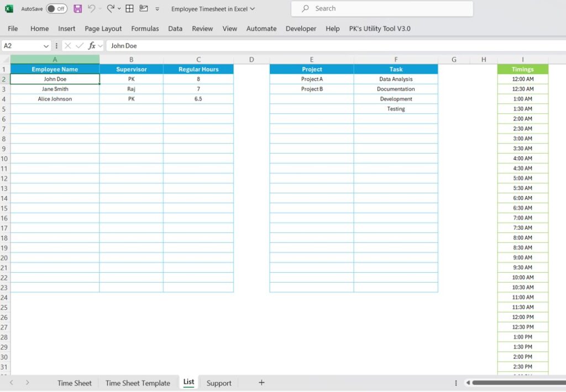
Task: Click the Name Box showing A2
Action: pos(22,46)
